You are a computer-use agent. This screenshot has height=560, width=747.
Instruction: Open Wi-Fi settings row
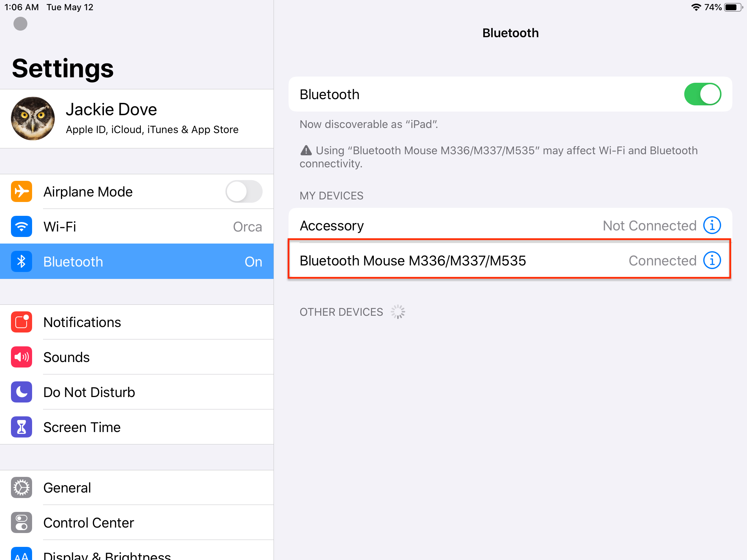pos(137,226)
